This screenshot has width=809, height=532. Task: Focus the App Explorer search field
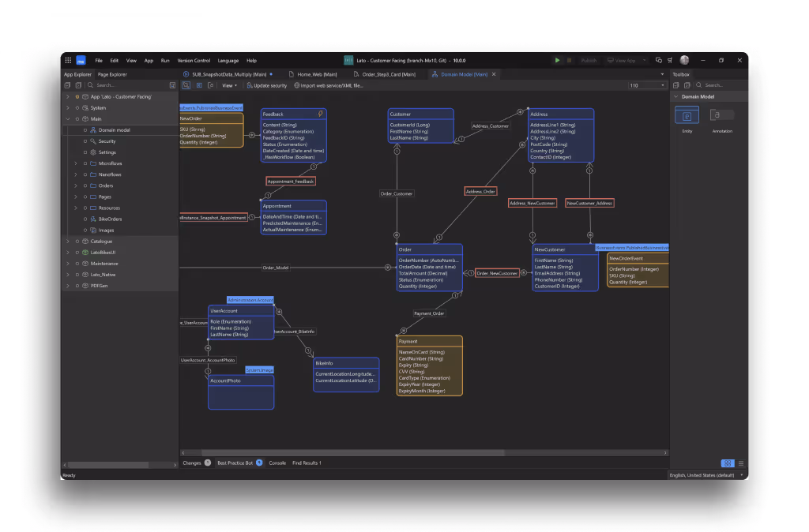pyautogui.click(x=129, y=85)
